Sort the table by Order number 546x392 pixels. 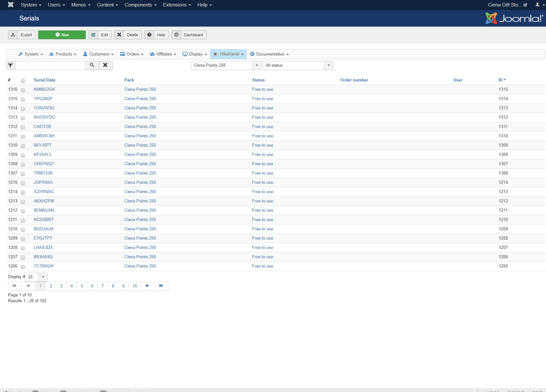point(354,80)
